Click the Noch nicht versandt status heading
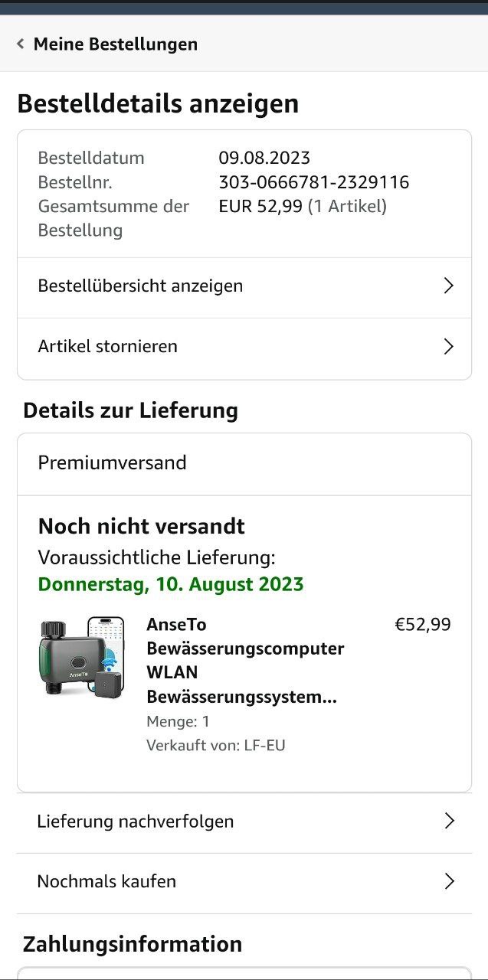 [142, 527]
